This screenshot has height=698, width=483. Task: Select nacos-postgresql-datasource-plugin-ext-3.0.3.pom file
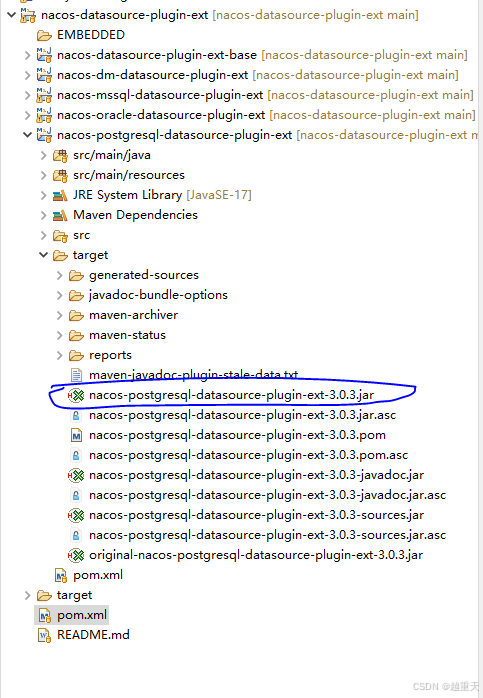pos(237,435)
